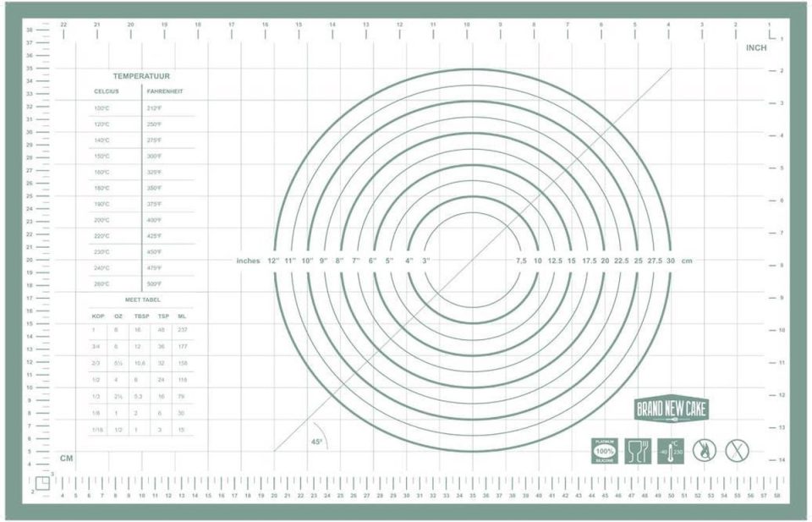Image resolution: width=812 pixels, height=522 pixels.
Task: Click the 3/4 KOP cell
Action: coord(96,346)
